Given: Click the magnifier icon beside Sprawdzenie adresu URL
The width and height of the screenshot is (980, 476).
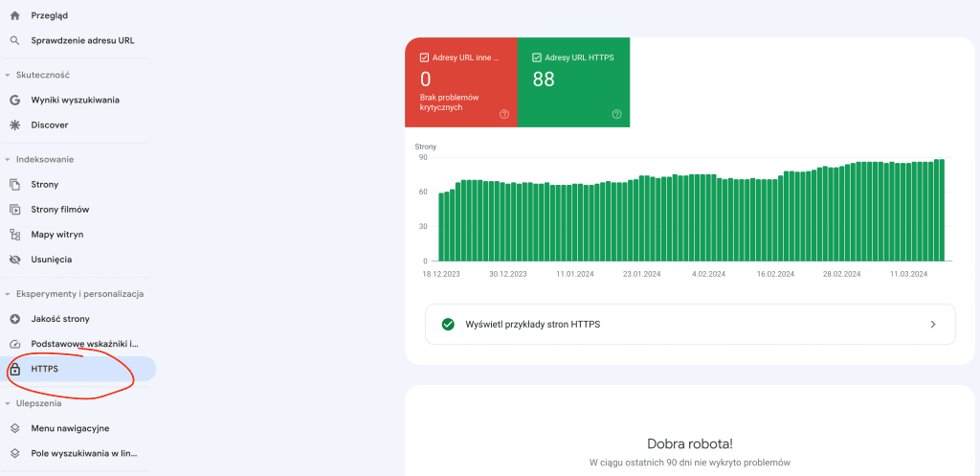Looking at the screenshot, I should pos(15,40).
